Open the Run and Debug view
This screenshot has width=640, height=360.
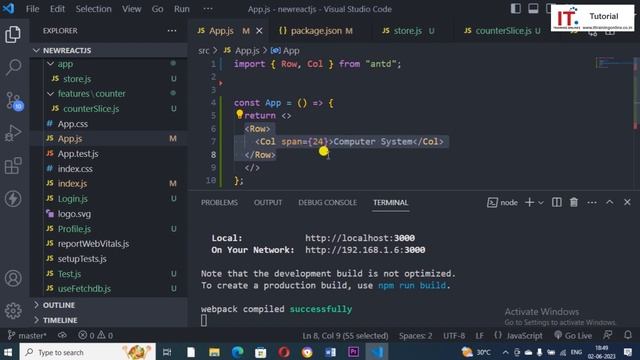click(13, 133)
